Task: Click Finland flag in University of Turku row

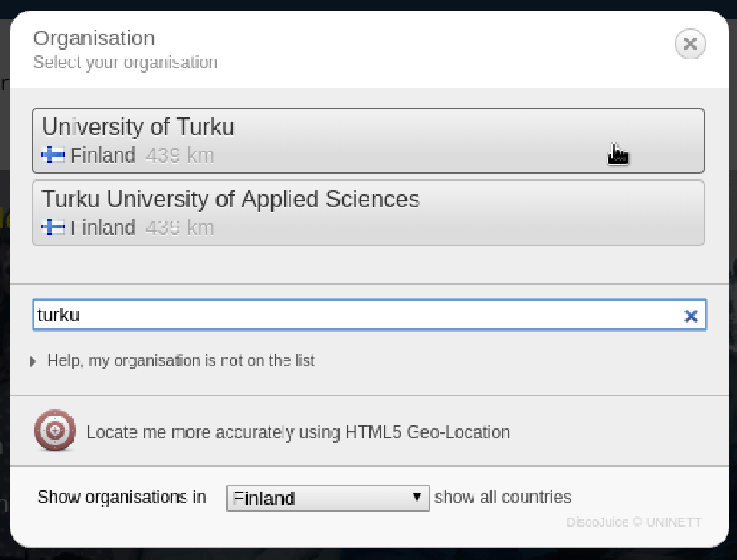Action: click(x=53, y=154)
